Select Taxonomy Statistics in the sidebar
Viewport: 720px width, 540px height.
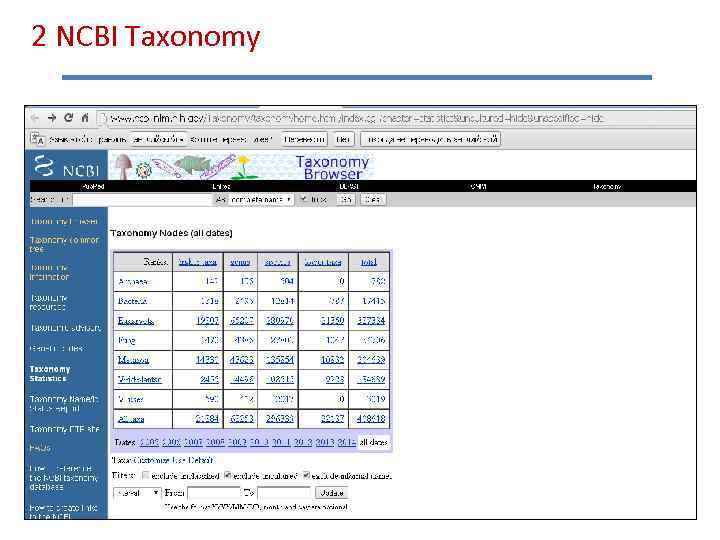pyautogui.click(x=50, y=374)
